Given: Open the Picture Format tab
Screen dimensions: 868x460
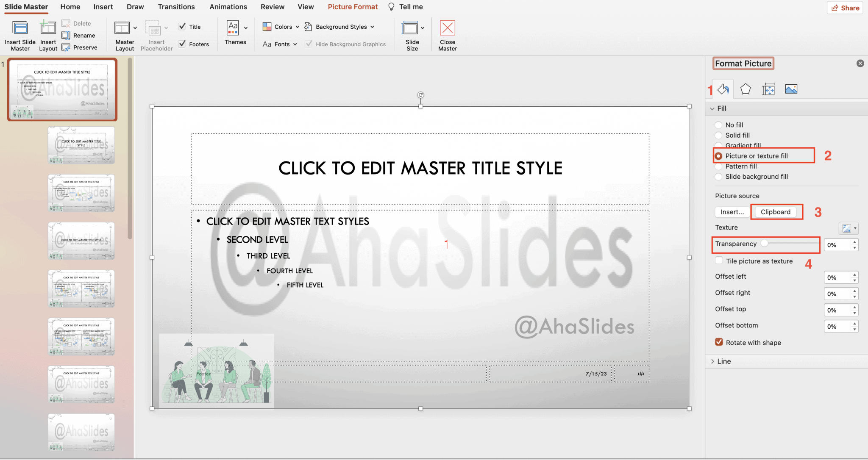Looking at the screenshot, I should [352, 7].
